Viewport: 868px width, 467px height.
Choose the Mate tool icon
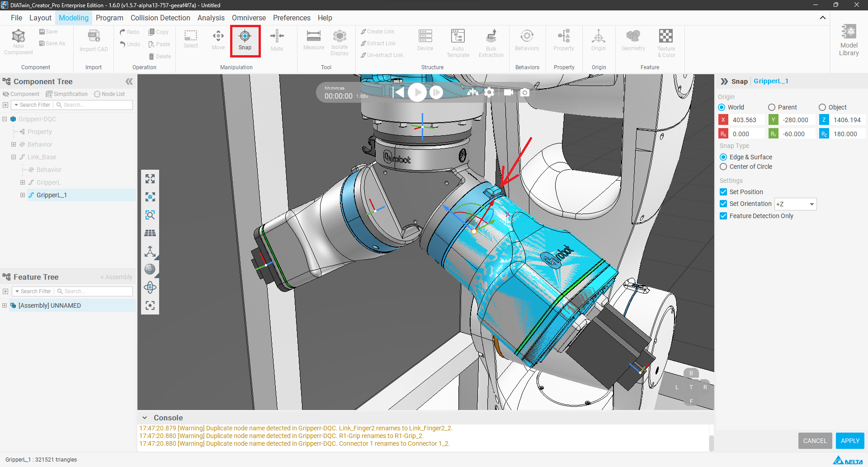click(x=277, y=40)
